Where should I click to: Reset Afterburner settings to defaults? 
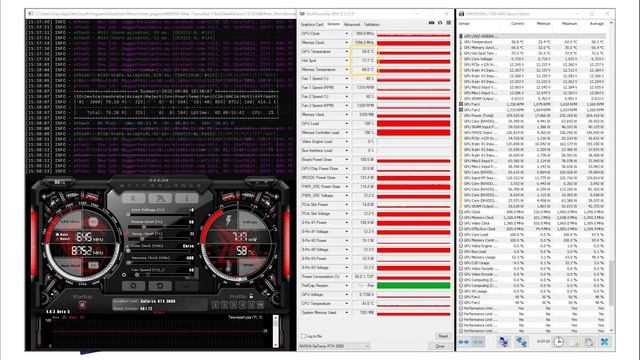(160, 286)
